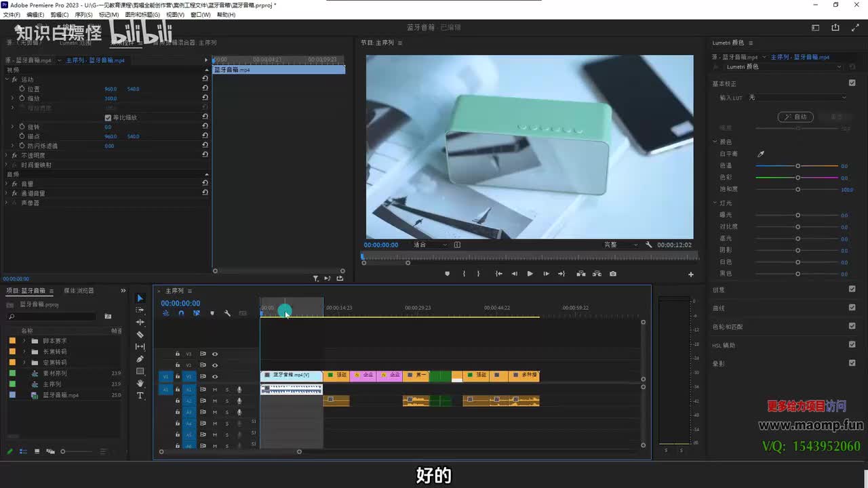The width and height of the screenshot is (868, 488).
Task: Click the timeline timecode 00:00:00:00
Action: (x=180, y=304)
